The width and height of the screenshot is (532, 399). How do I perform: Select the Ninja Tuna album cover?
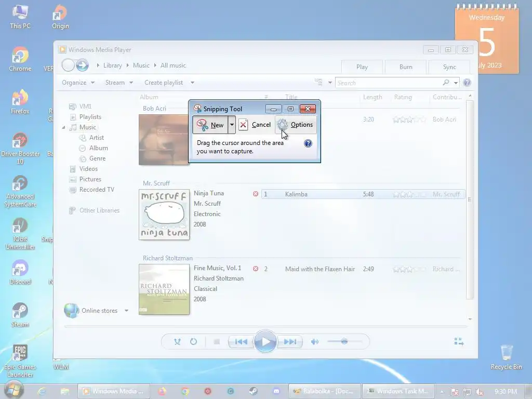(164, 215)
